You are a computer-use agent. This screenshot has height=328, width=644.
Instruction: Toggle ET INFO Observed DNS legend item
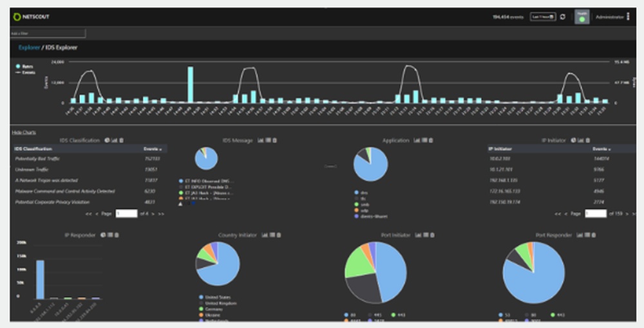[207, 181]
